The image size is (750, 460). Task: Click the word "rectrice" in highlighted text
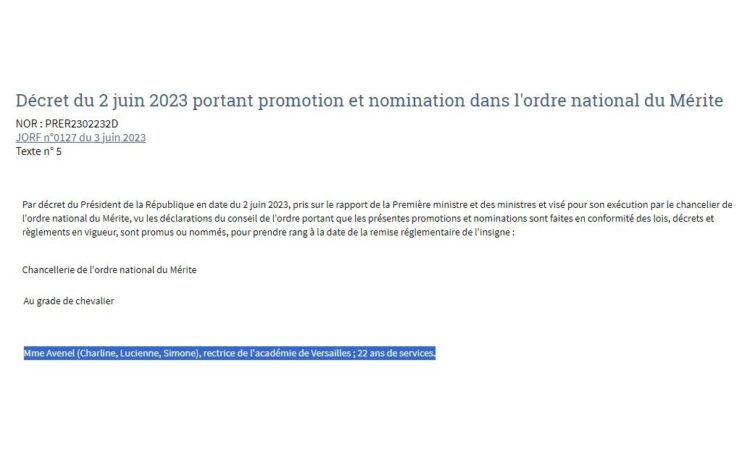point(219,353)
